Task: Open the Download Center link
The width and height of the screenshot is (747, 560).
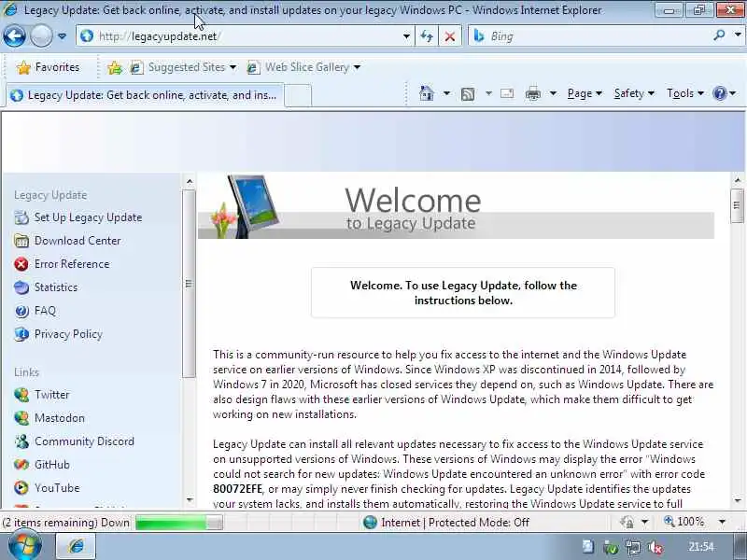Action: (78, 241)
